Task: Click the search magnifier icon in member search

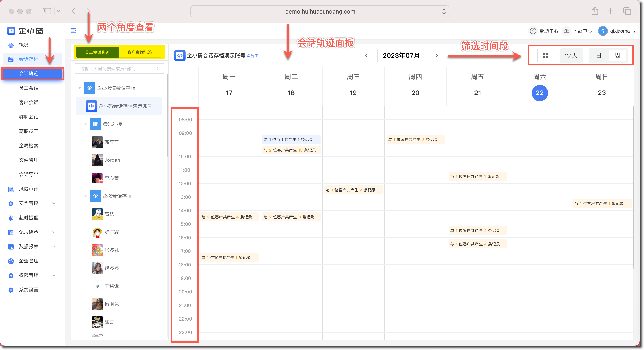Action: (159, 69)
